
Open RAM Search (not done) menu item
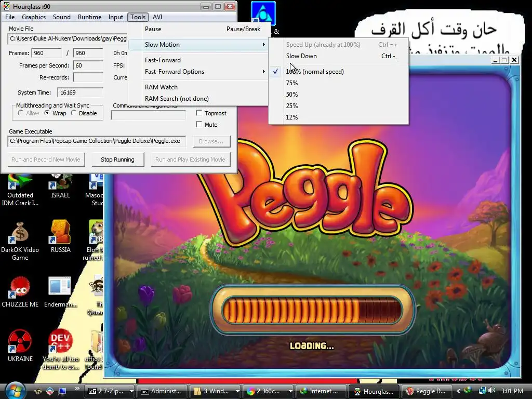199,99
